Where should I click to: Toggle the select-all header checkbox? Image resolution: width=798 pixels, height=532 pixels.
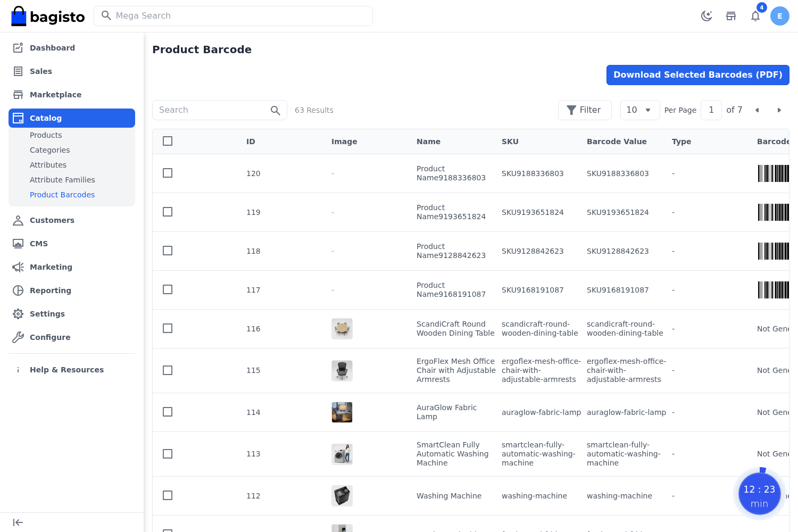click(x=168, y=141)
